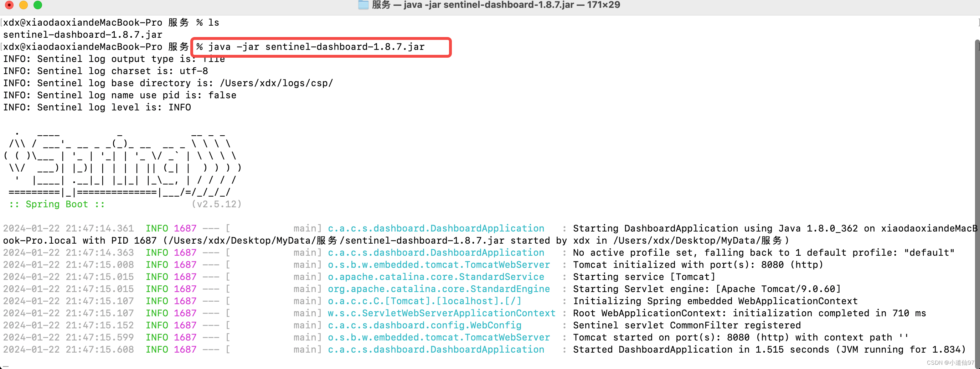
Task: Click the 'Sentinel log level is: INFO' line
Action: click(x=97, y=108)
